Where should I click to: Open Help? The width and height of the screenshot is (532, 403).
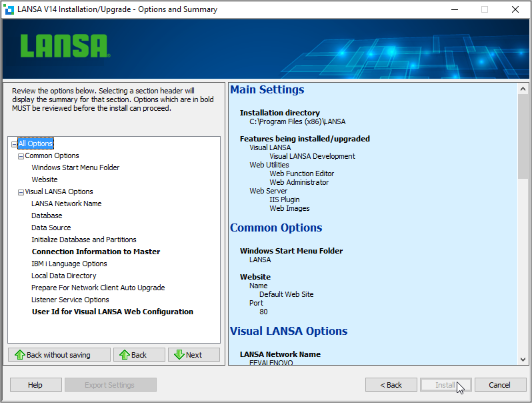pos(35,385)
